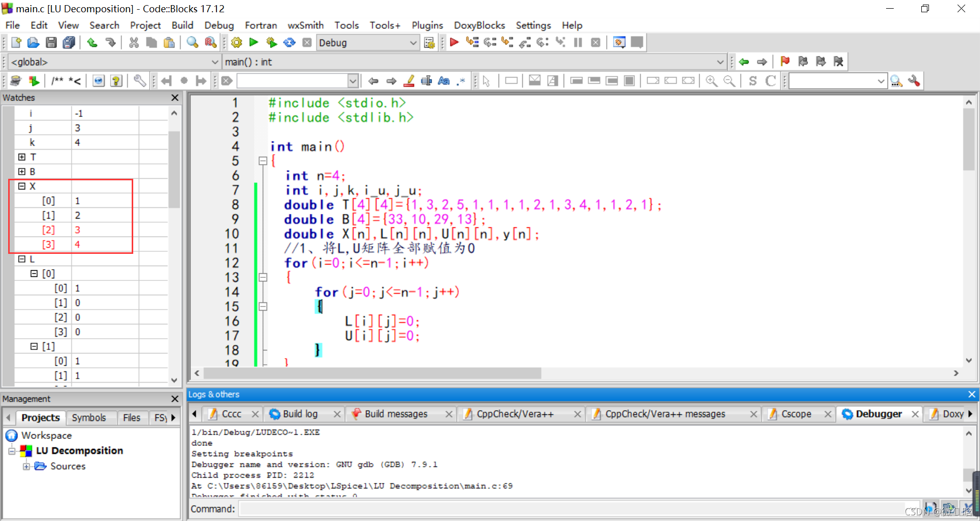Collapse the L watch variable
This screenshot has width=980, height=521.
pyautogui.click(x=22, y=259)
